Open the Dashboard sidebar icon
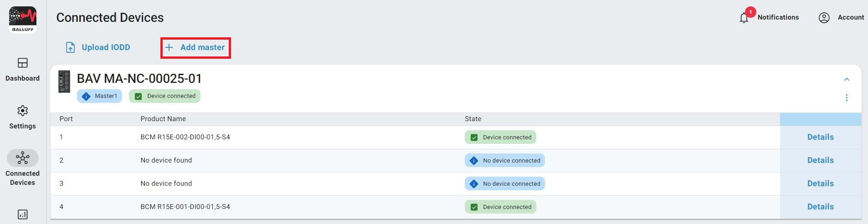This screenshot has height=224, width=868. click(23, 63)
